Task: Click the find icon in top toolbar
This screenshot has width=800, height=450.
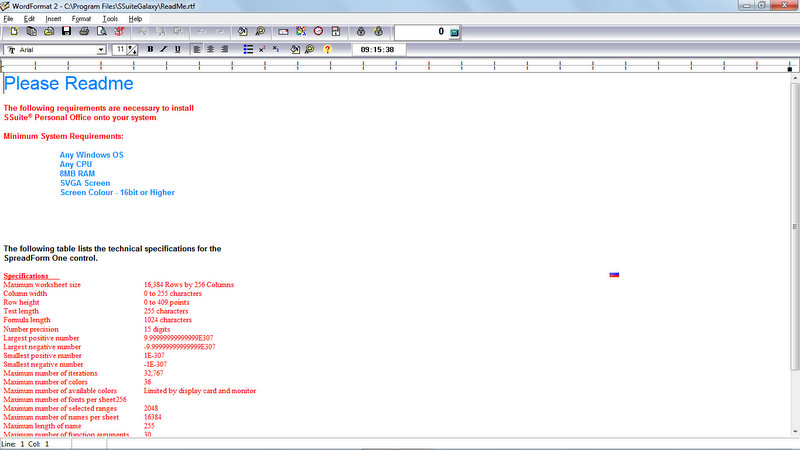Action: coord(243,32)
